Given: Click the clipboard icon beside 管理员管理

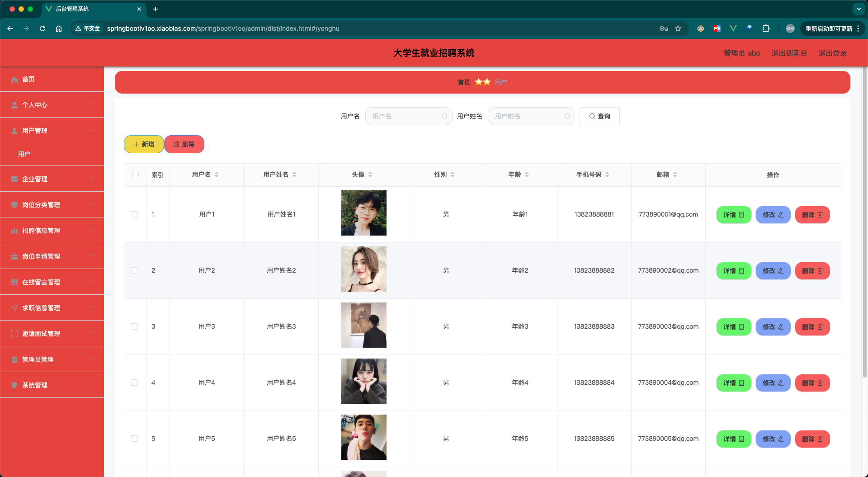Looking at the screenshot, I should [x=14, y=359].
